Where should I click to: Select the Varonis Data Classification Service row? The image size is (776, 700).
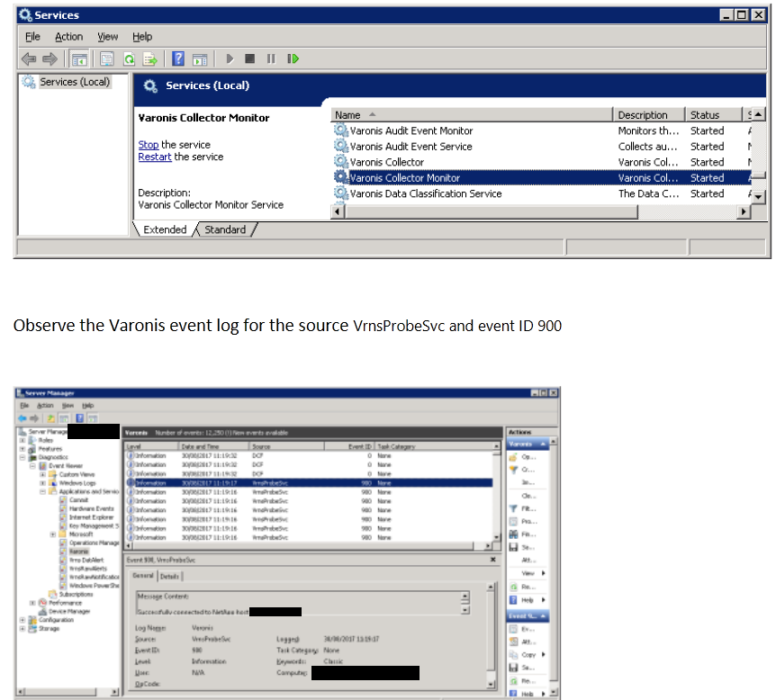point(425,193)
